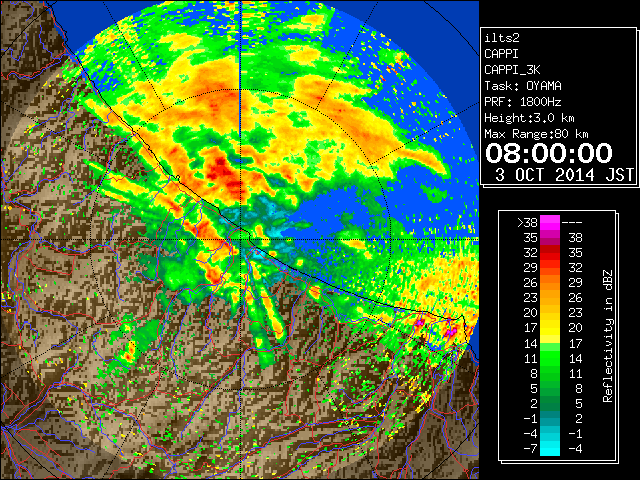Viewport: 640px width, 480px height.
Task: Pick the purple 35–38 dBZ swatch
Action: 550,238
